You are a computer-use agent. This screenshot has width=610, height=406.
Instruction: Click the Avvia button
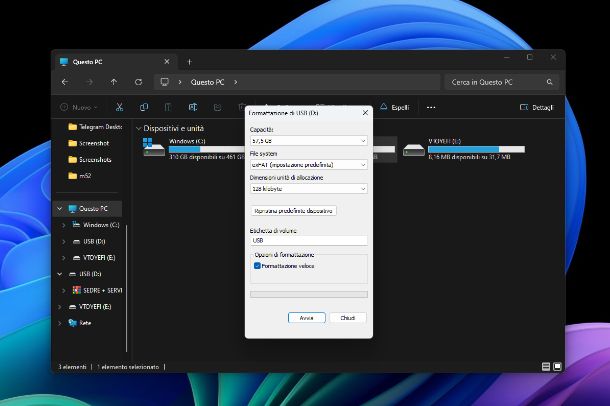click(x=306, y=317)
